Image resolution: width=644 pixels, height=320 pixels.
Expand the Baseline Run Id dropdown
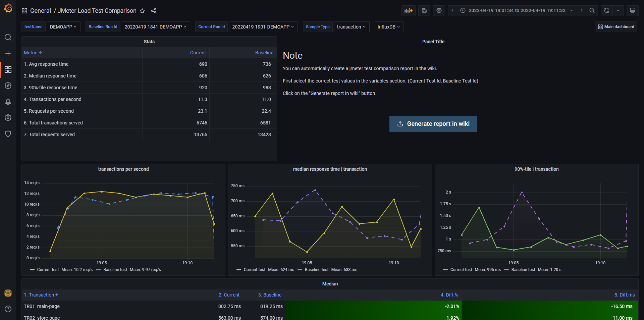coord(156,27)
